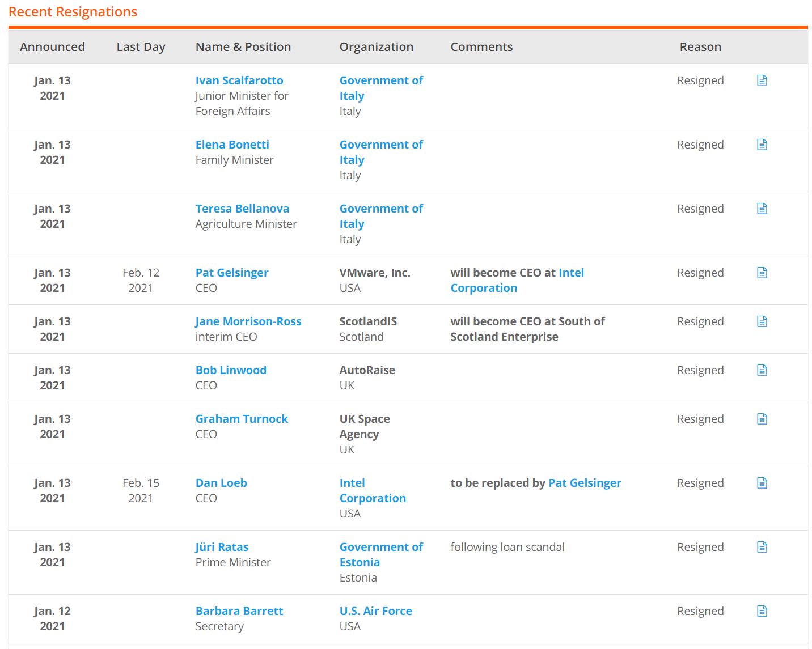The height and width of the screenshot is (649, 812).
Task: Select the 'VMware, Inc.' organization text
Action: (x=375, y=273)
